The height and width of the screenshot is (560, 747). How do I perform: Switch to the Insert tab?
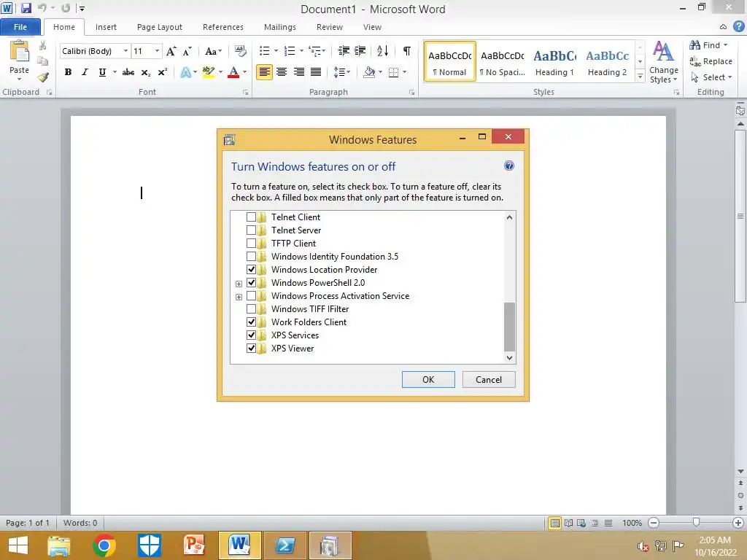click(x=106, y=27)
